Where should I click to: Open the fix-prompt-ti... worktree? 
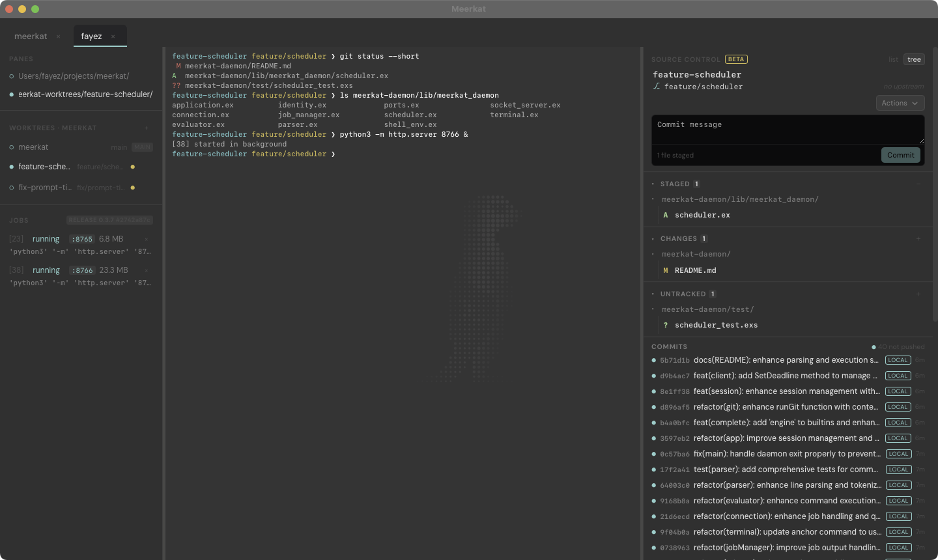(81, 188)
